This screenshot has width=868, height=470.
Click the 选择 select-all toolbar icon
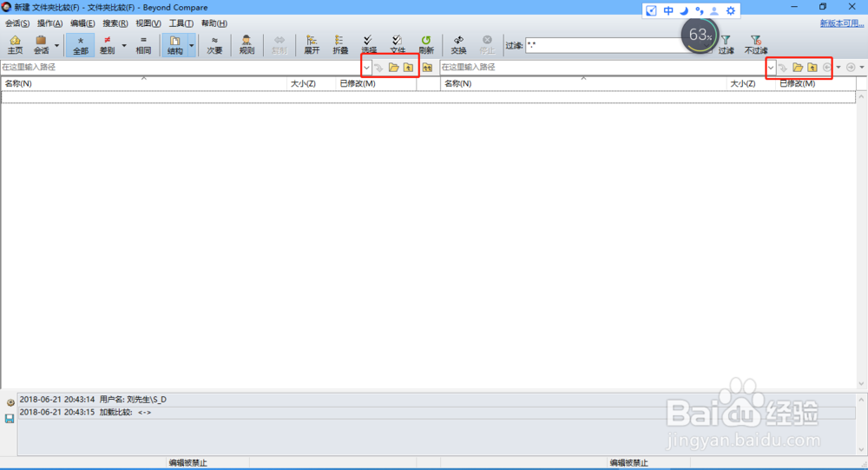369,45
